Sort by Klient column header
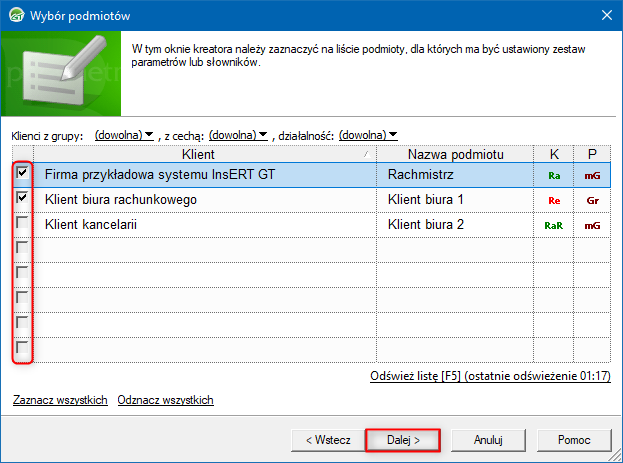Screen dimensions: 623x463 (x=205, y=154)
